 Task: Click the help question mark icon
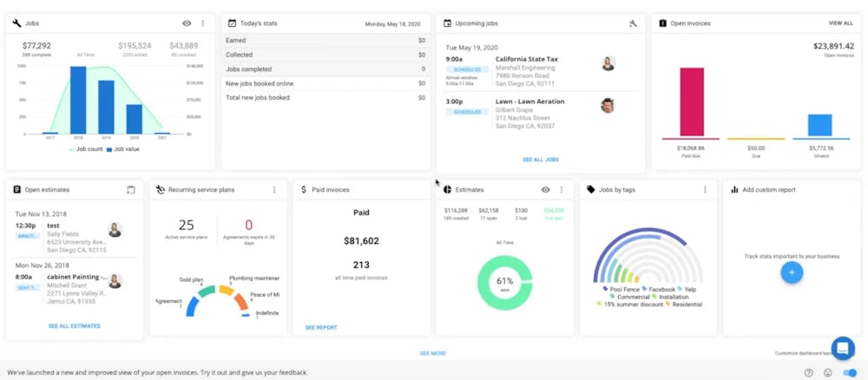point(809,373)
